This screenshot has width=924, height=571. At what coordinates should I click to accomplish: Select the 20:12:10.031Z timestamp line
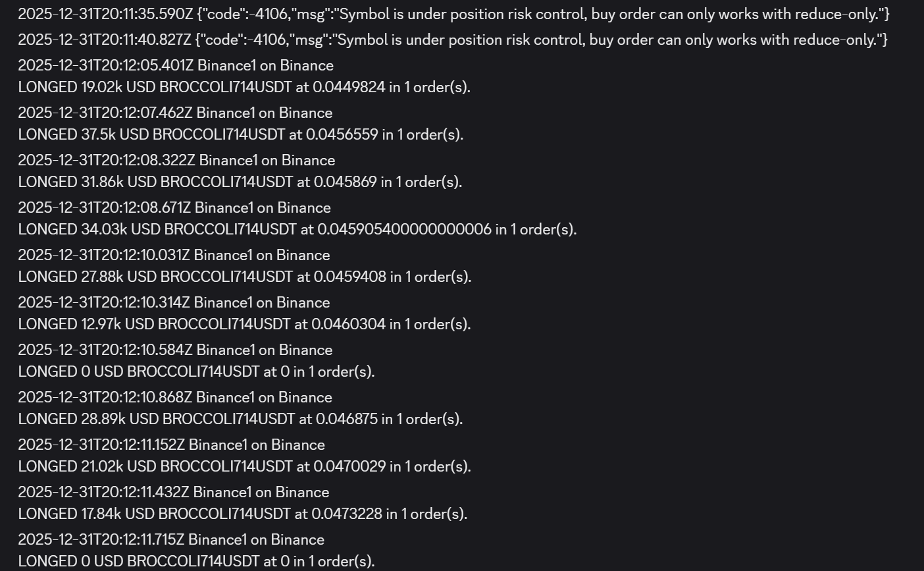[174, 255]
